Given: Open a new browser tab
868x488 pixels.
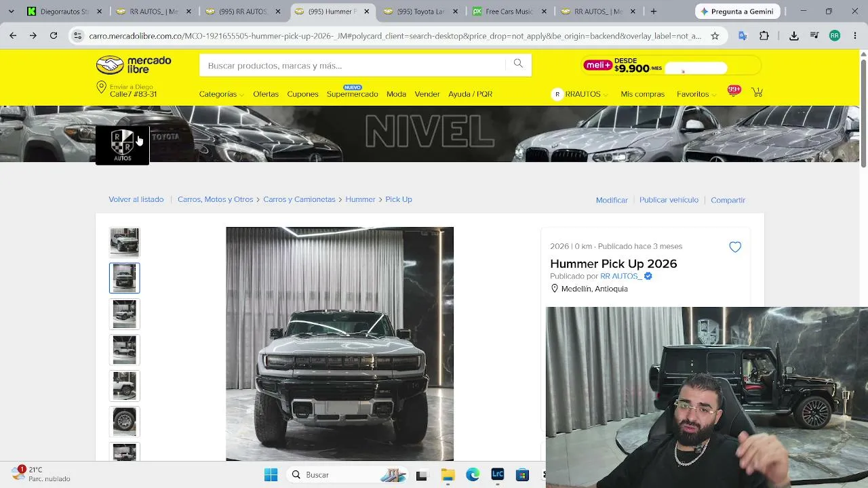Looking at the screenshot, I should 654,12.
